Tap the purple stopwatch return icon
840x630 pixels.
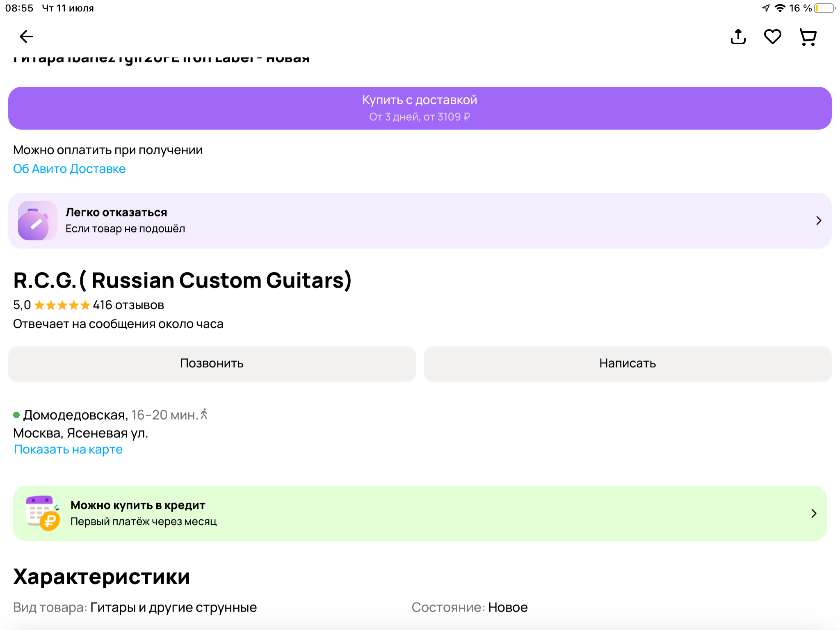click(37, 221)
